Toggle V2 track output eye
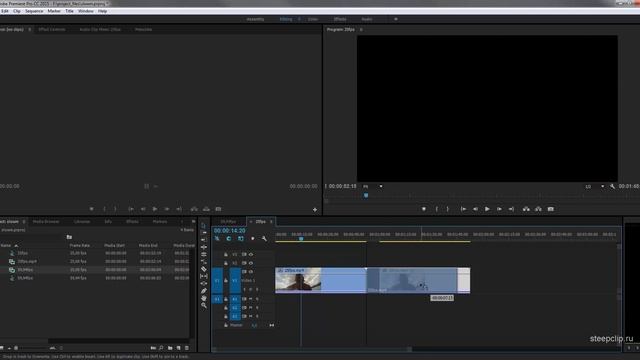The height and width of the screenshot is (360, 640). click(x=251, y=263)
